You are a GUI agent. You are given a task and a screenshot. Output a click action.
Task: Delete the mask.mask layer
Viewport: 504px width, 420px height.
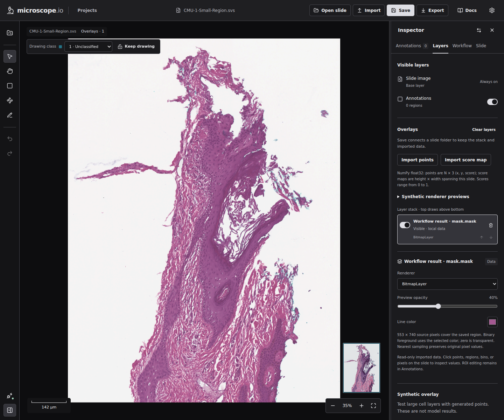tap(491, 225)
